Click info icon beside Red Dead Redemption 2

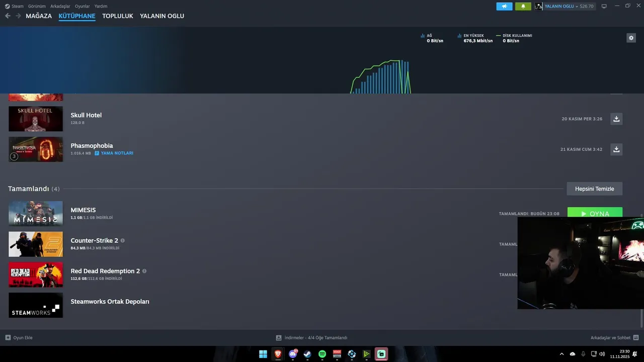click(x=144, y=271)
